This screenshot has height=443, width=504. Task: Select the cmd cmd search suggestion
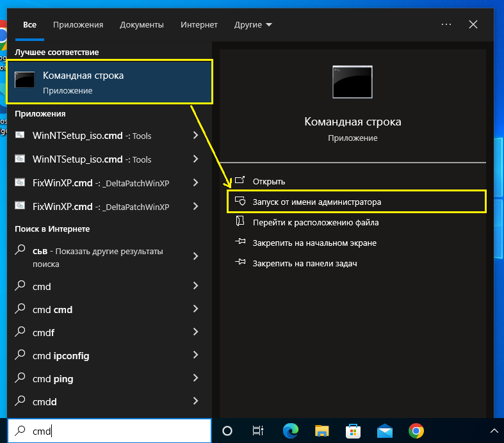[53, 310]
